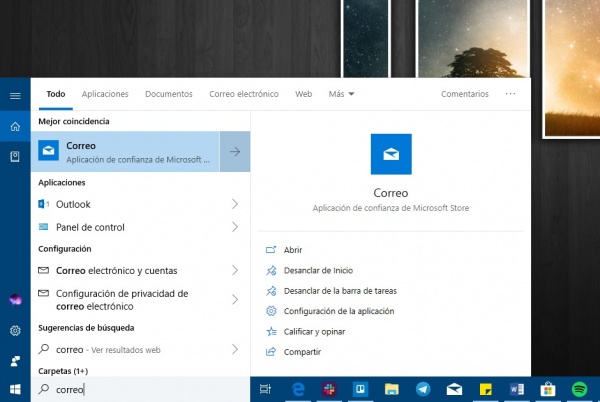Open Mail app from taskbar
Screen dimensions: 600x402
(454, 389)
